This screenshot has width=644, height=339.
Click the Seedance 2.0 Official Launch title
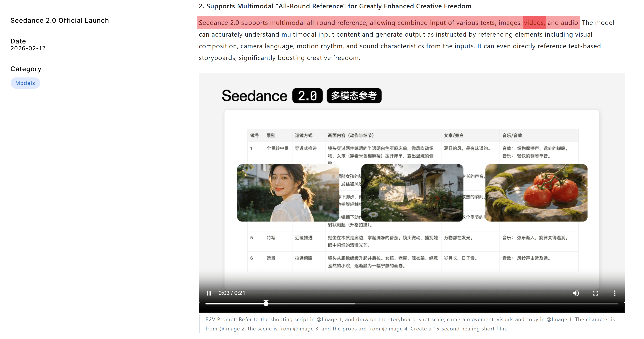(60, 20)
